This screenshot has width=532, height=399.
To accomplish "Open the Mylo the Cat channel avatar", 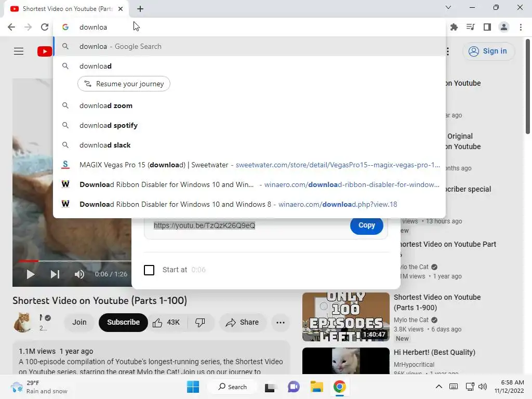I will [23, 322].
